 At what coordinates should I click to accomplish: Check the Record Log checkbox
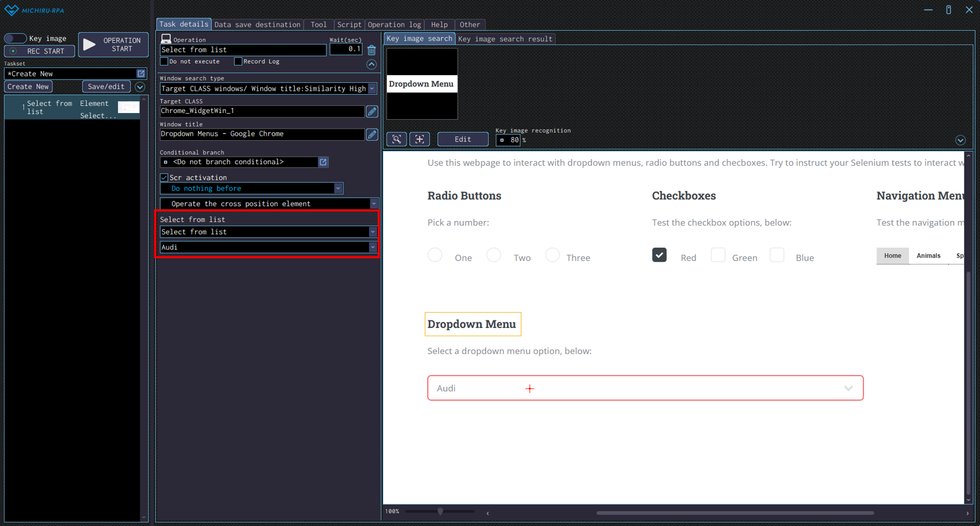click(x=238, y=62)
